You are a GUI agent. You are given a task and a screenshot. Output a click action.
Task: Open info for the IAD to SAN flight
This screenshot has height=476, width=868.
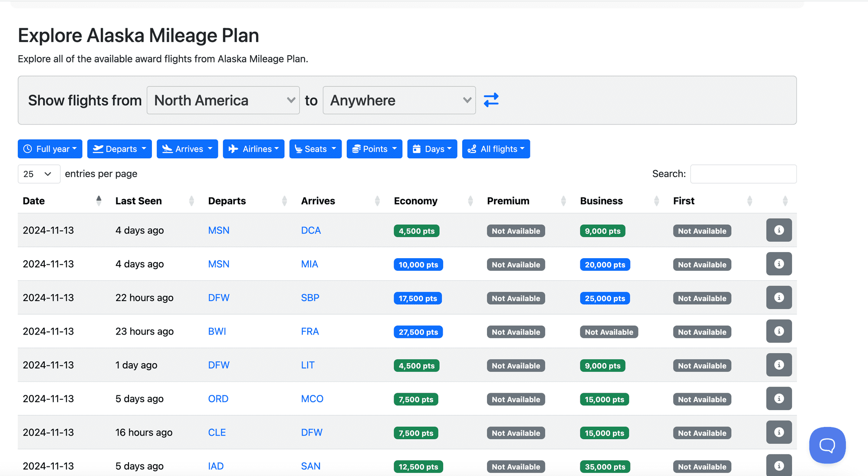779,466
